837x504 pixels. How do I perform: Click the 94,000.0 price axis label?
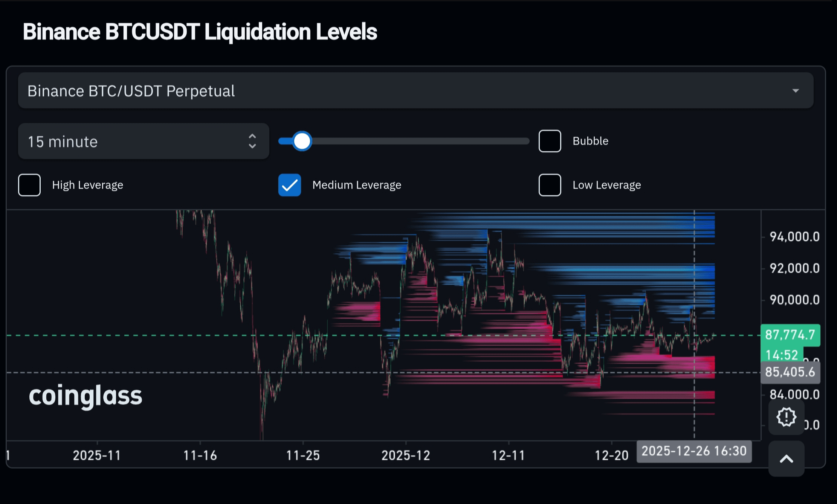794,237
